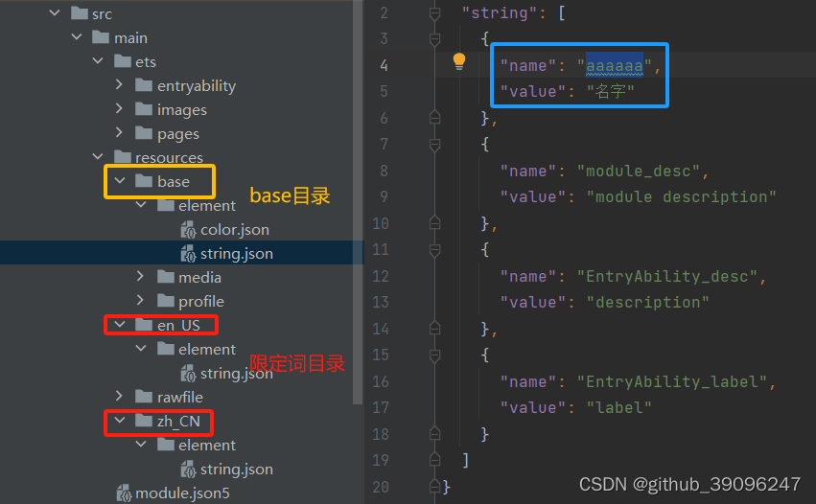Click the "名字" value string

611,92
